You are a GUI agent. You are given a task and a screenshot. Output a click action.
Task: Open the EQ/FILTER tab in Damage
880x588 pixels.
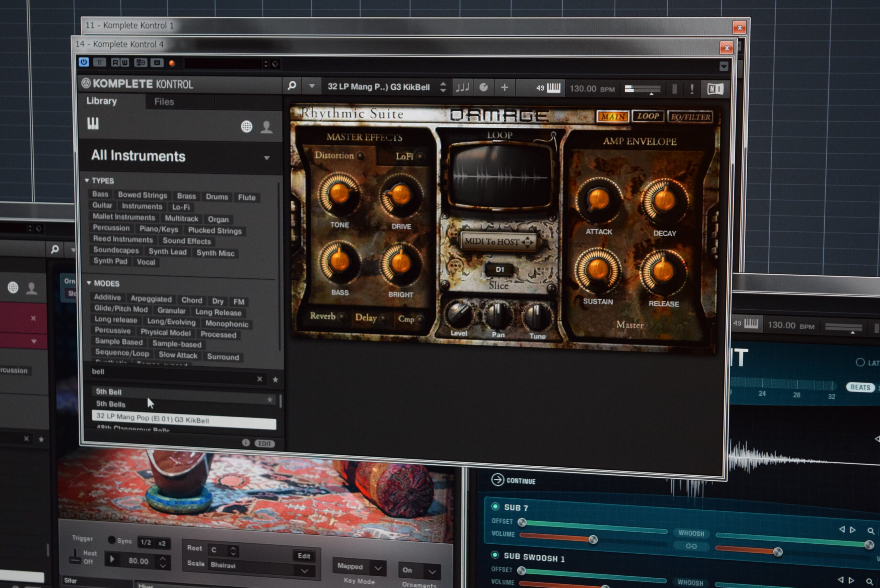coord(690,117)
